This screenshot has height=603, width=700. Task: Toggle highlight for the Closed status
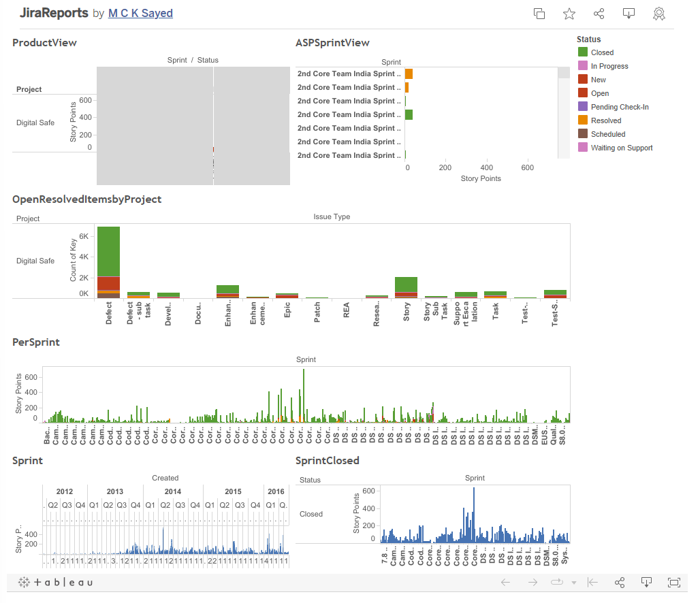tap(596, 52)
